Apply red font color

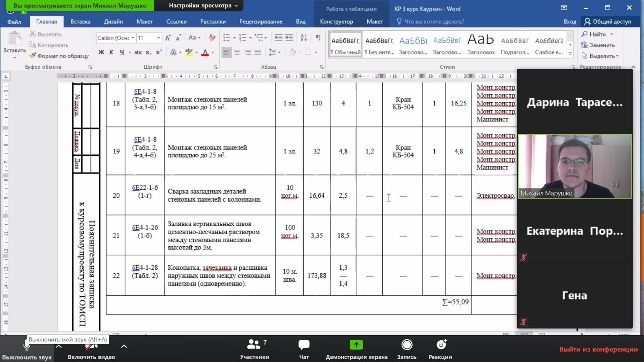point(205,52)
